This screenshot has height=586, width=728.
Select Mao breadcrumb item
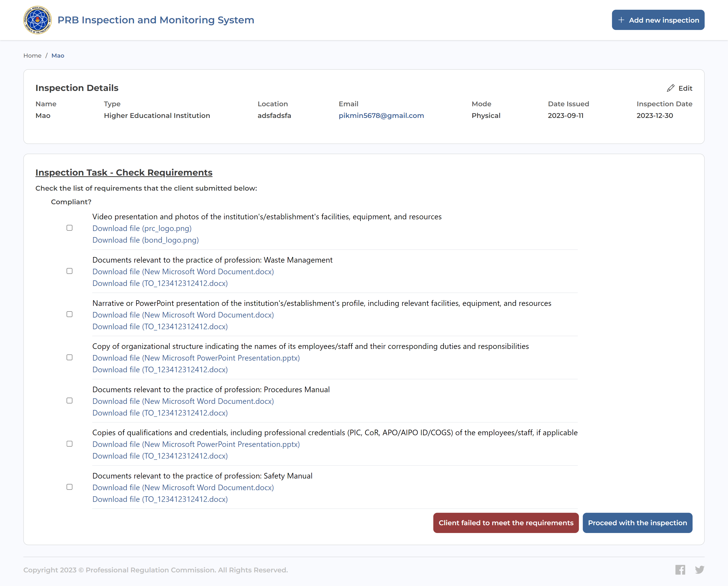click(x=58, y=56)
